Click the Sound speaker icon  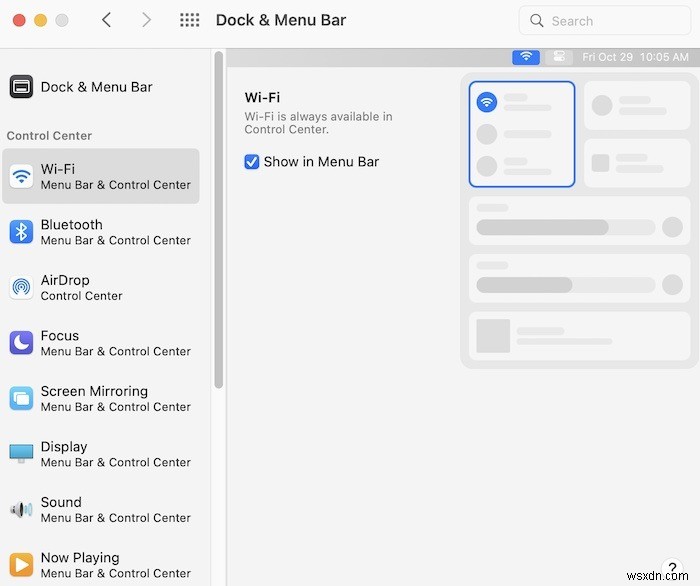point(21,509)
